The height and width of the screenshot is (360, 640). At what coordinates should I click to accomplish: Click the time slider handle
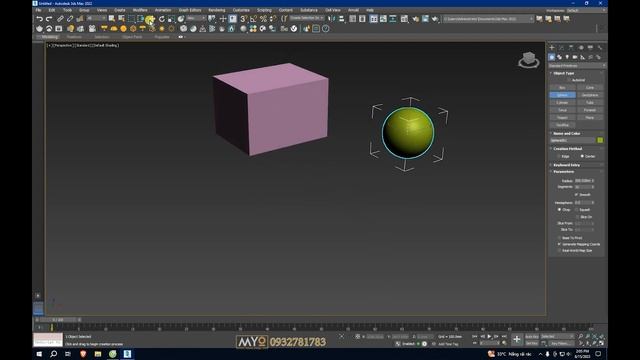coord(57,320)
